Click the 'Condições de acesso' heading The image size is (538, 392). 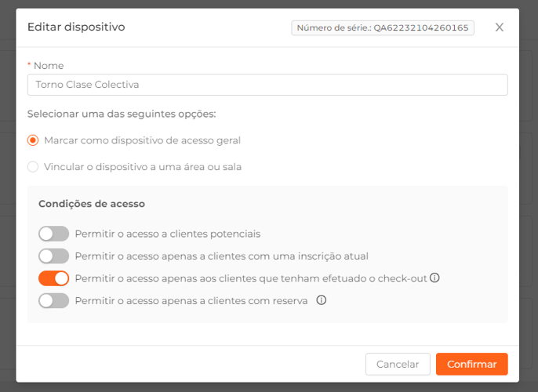92,204
